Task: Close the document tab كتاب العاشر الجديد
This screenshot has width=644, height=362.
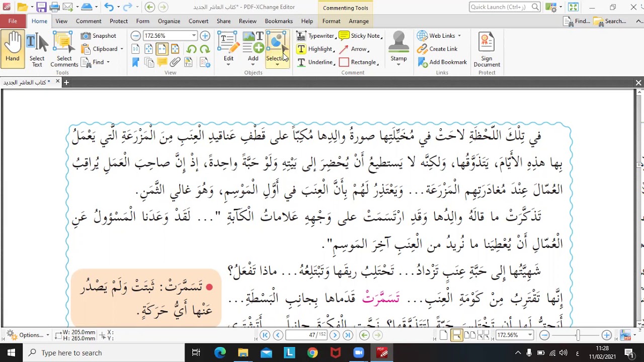Action: click(x=57, y=82)
